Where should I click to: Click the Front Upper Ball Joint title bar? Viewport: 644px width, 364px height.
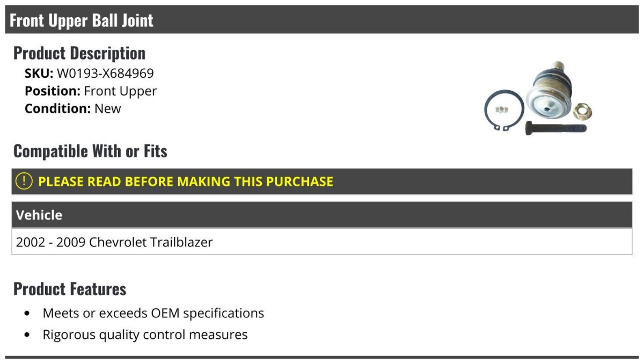(82, 20)
